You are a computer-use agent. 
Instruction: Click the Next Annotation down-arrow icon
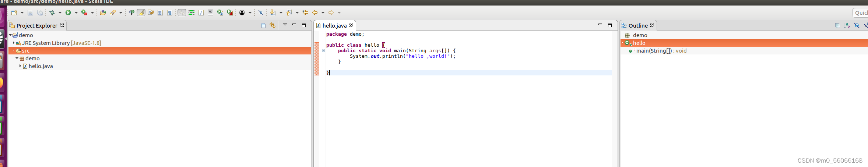(x=272, y=13)
